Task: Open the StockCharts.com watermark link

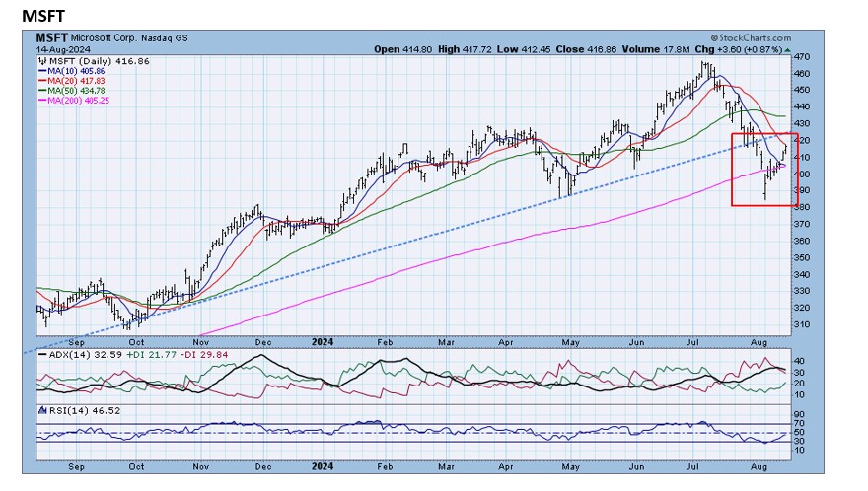Action: (x=751, y=38)
